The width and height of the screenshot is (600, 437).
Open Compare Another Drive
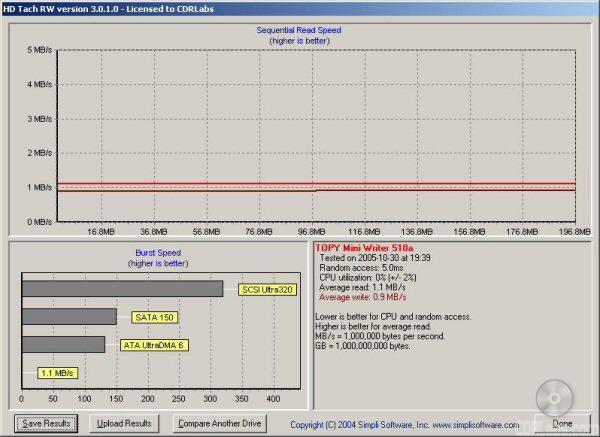[219, 424]
